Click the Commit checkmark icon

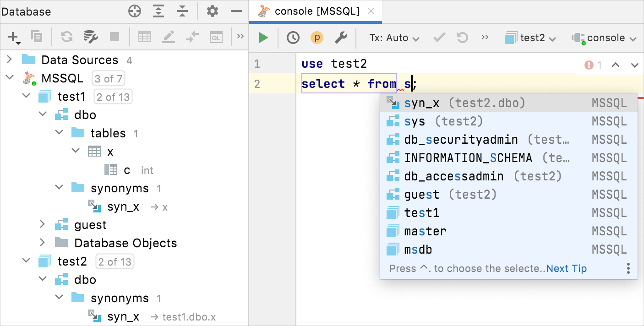439,38
